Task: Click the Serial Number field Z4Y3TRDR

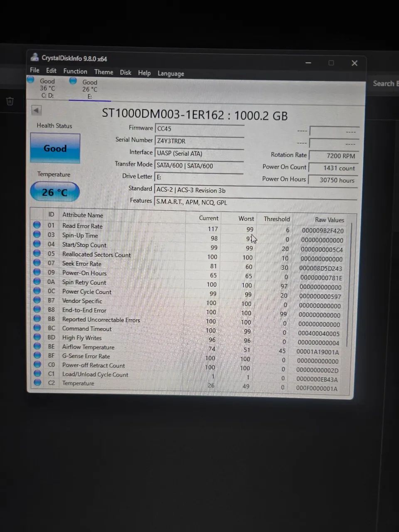Action: [199, 141]
